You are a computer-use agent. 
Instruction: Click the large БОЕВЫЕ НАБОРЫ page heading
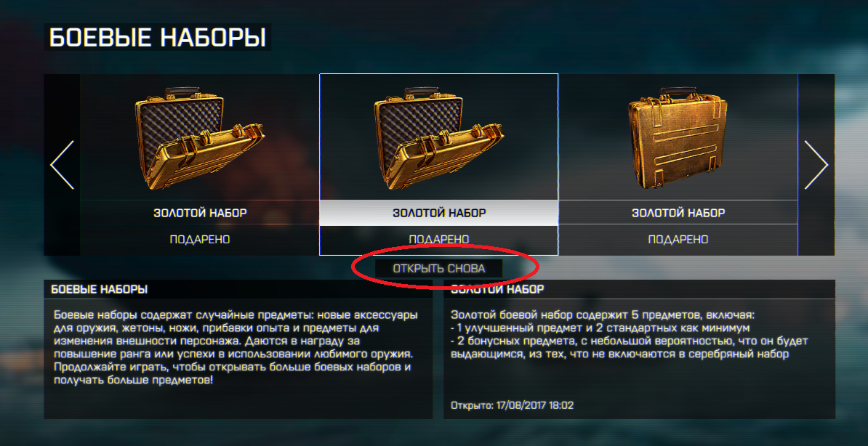point(158,38)
